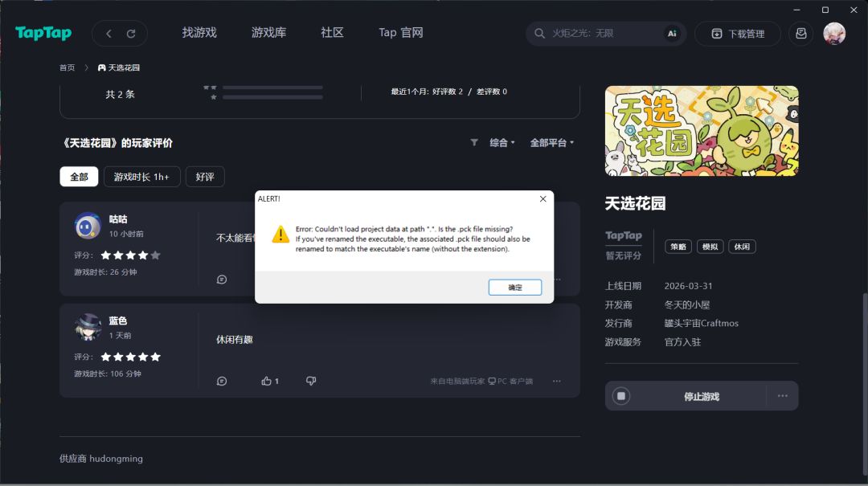
Task: Click developer name 冬天的小屋
Action: click(x=687, y=305)
